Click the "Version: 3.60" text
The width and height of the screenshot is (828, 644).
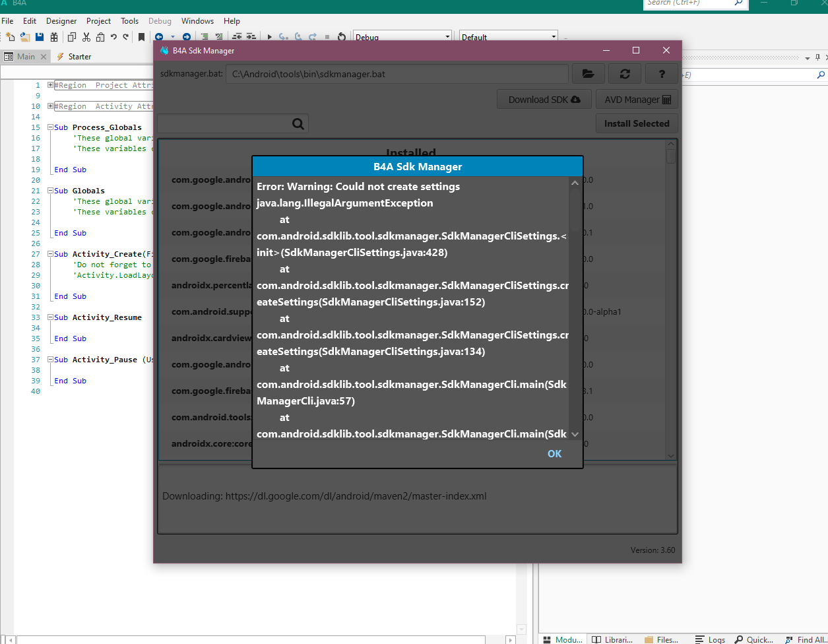coord(653,550)
